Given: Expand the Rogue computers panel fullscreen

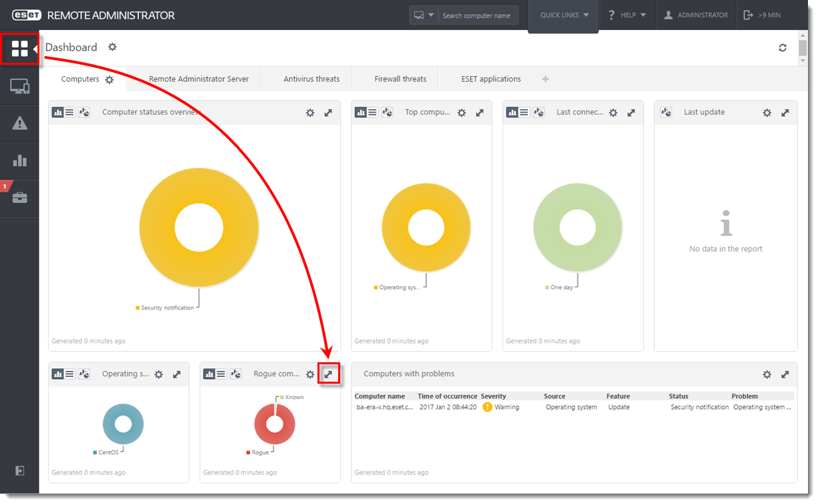Looking at the screenshot, I should pos(328,375).
